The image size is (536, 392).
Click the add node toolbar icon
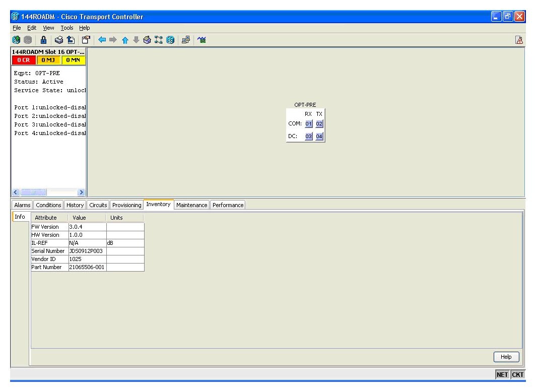[16, 40]
